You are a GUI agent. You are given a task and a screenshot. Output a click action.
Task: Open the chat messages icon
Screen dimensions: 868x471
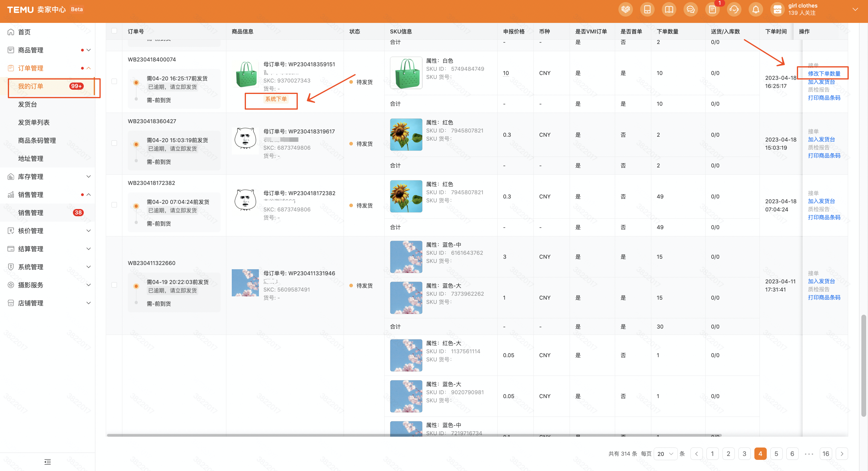[x=690, y=9]
